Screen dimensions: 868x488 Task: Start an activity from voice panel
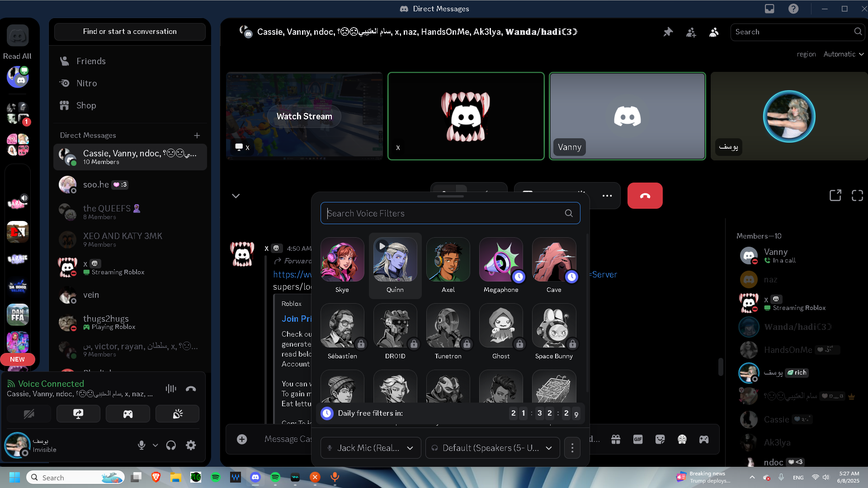click(x=128, y=414)
